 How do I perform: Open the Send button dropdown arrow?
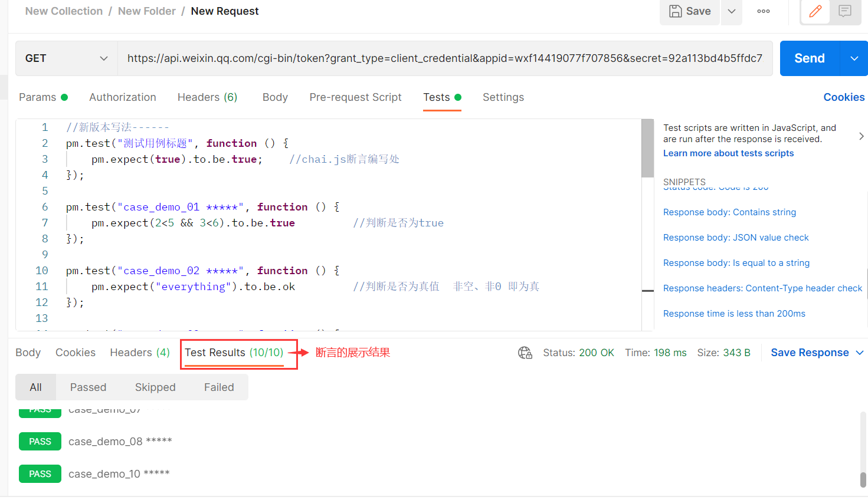click(854, 58)
